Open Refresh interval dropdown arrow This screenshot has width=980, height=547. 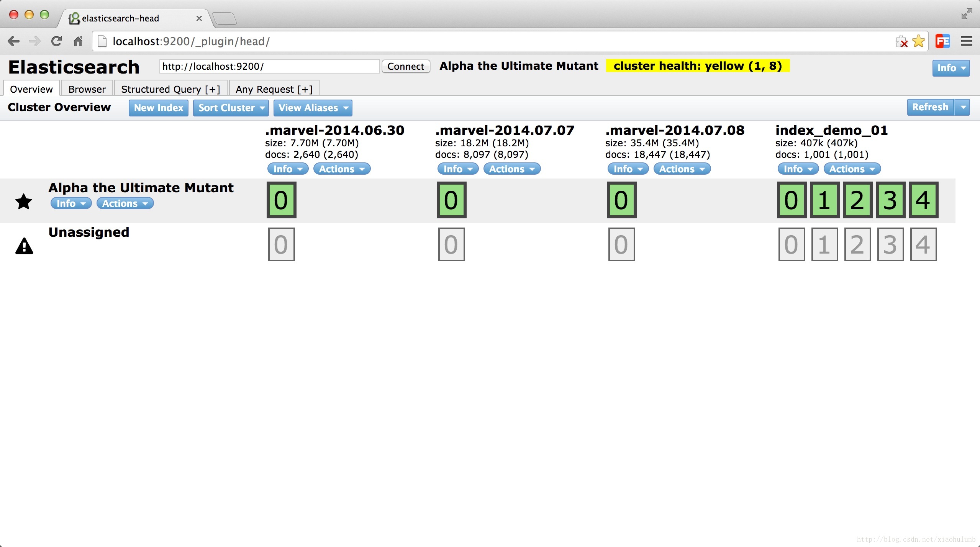coord(962,107)
